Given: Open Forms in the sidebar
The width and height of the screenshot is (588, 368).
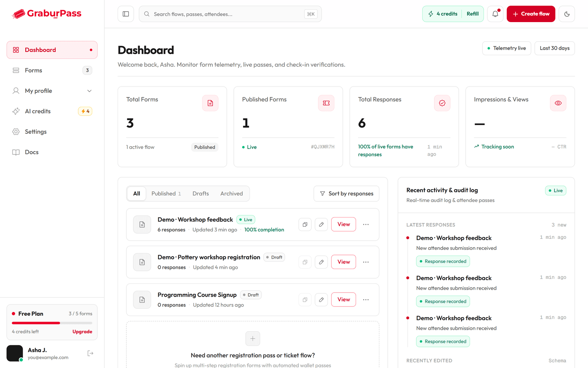Looking at the screenshot, I should pyautogui.click(x=52, y=70).
